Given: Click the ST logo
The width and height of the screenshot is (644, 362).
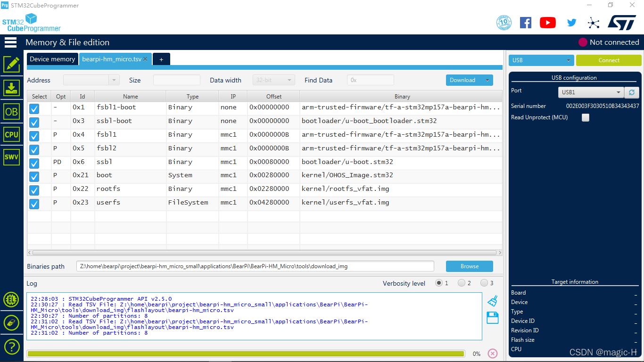Looking at the screenshot, I should click(622, 23).
